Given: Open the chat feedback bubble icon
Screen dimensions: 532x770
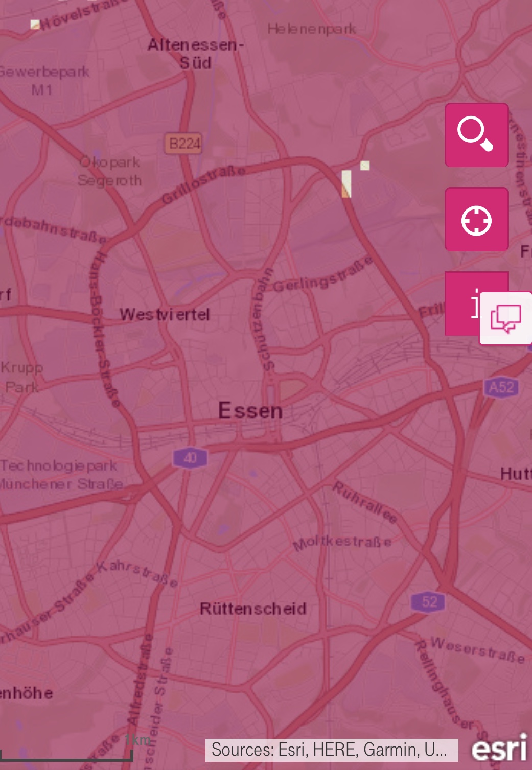Looking at the screenshot, I should (505, 318).
